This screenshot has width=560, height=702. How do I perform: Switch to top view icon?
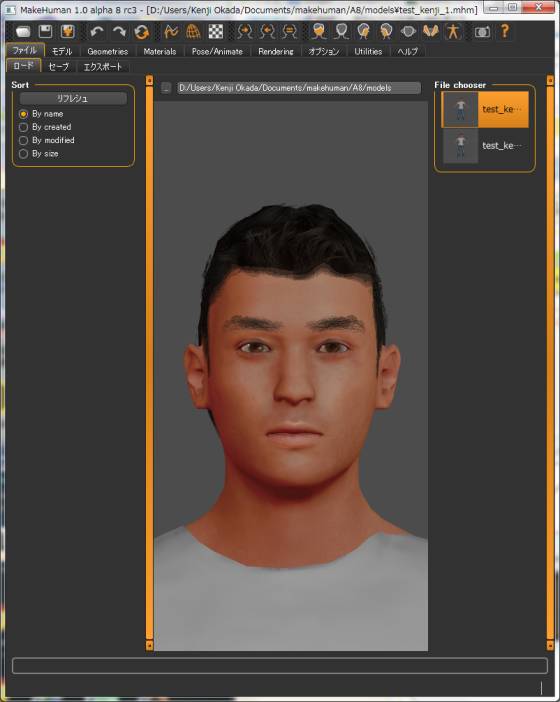click(x=408, y=31)
